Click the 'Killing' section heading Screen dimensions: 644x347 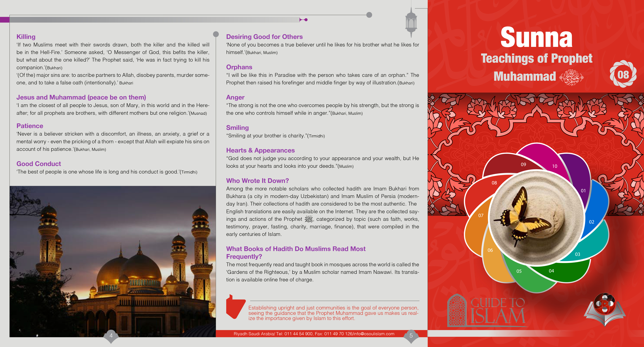click(26, 37)
